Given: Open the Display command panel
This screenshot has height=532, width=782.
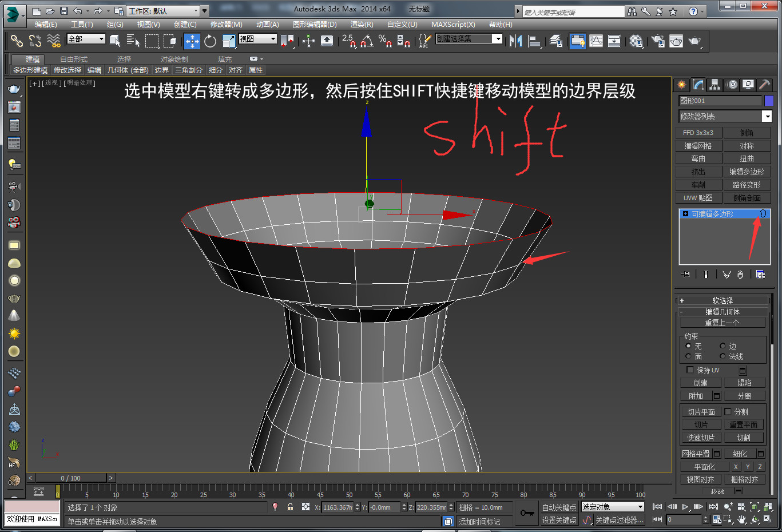Looking at the screenshot, I should coord(748,85).
